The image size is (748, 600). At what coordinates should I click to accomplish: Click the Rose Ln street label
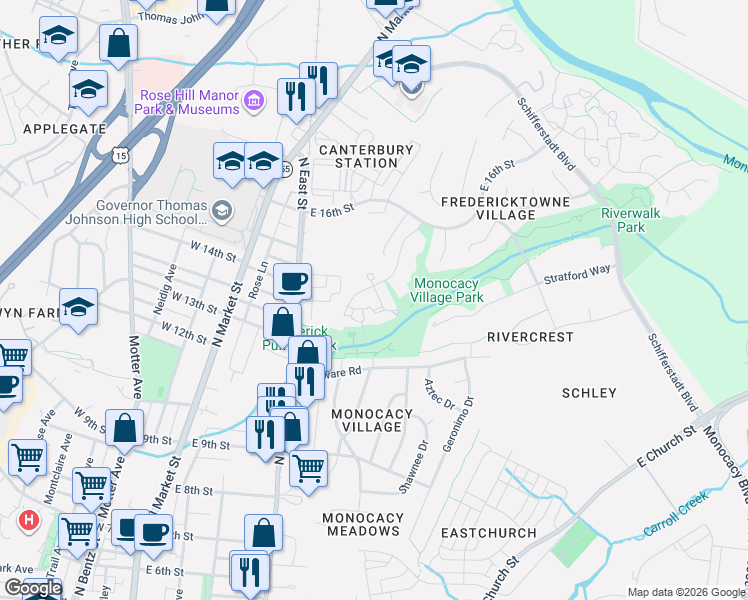point(259,280)
